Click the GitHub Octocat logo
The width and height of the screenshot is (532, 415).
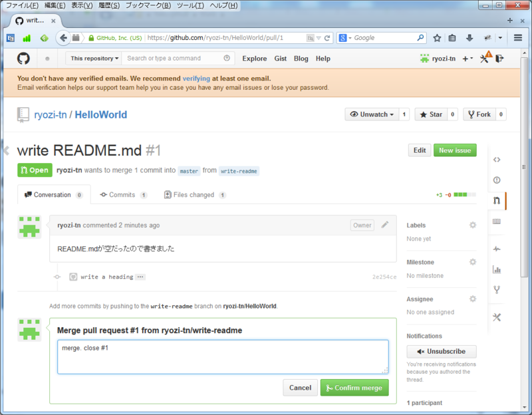23,59
